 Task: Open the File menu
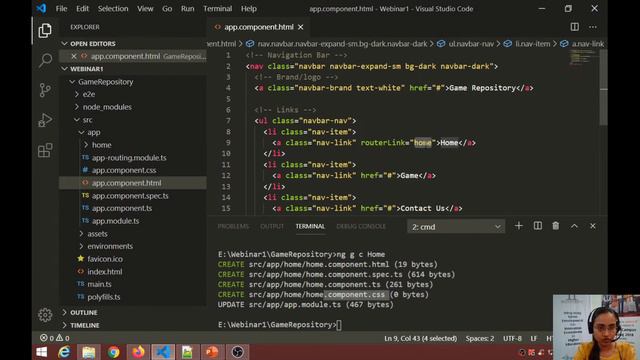tap(61, 9)
